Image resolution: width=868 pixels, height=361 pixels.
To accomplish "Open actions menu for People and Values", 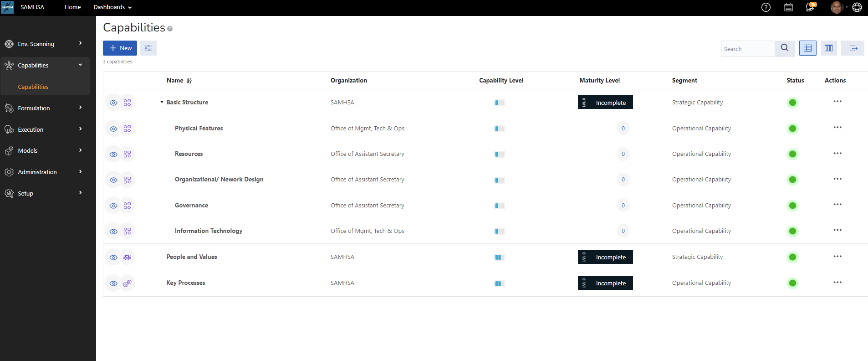I will click(837, 257).
